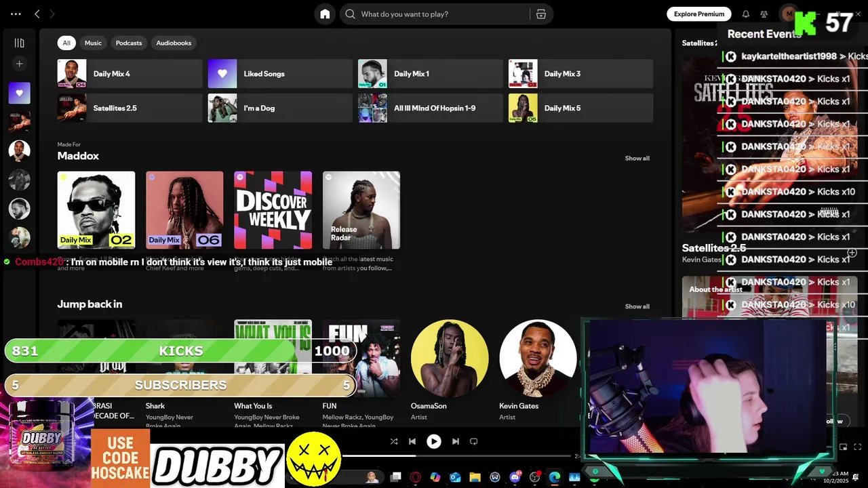Open Discord from the taskbar
Screen dimensions: 868x488
point(515,477)
